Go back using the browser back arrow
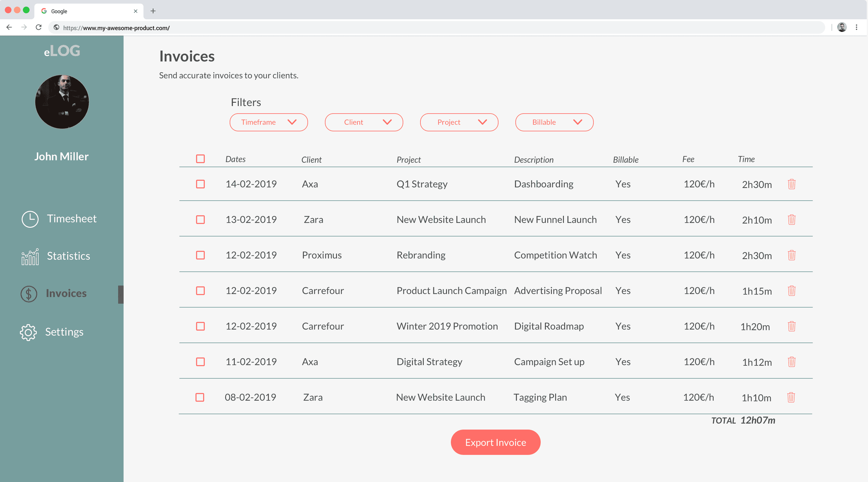 tap(9, 27)
